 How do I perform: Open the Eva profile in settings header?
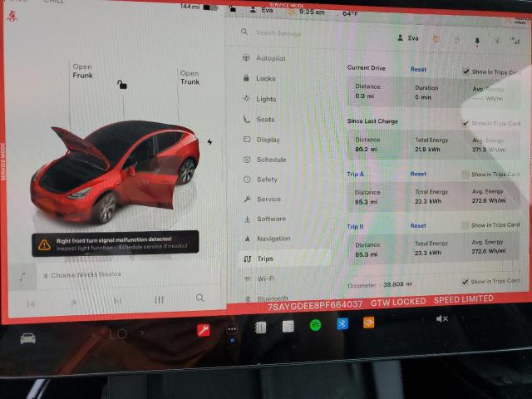point(408,38)
